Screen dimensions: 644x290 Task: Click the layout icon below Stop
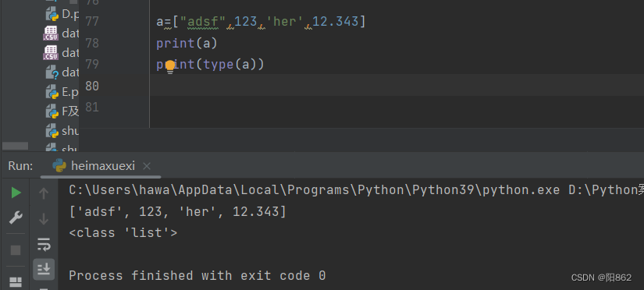pos(16,281)
